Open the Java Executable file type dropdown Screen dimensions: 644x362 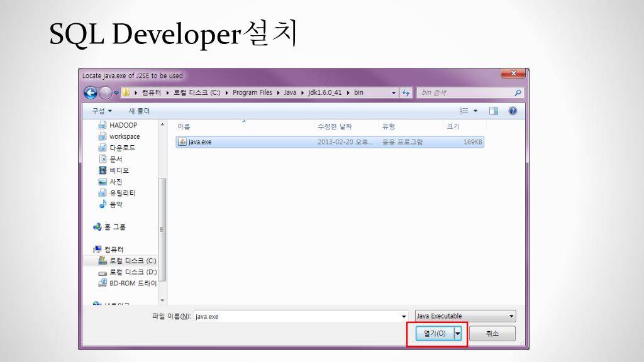point(465,316)
